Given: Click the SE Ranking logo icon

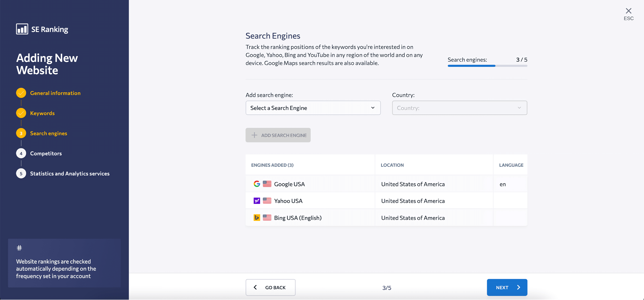Looking at the screenshot, I should tap(22, 29).
